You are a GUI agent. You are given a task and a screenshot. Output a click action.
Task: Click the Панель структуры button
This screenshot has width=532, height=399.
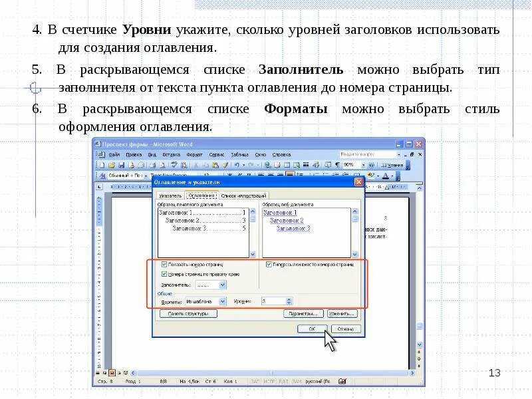188,313
